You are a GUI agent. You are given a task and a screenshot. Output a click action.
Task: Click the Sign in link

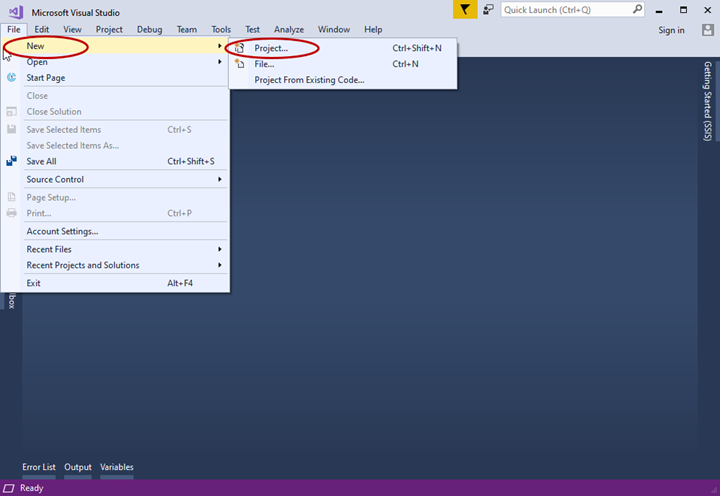point(671,30)
